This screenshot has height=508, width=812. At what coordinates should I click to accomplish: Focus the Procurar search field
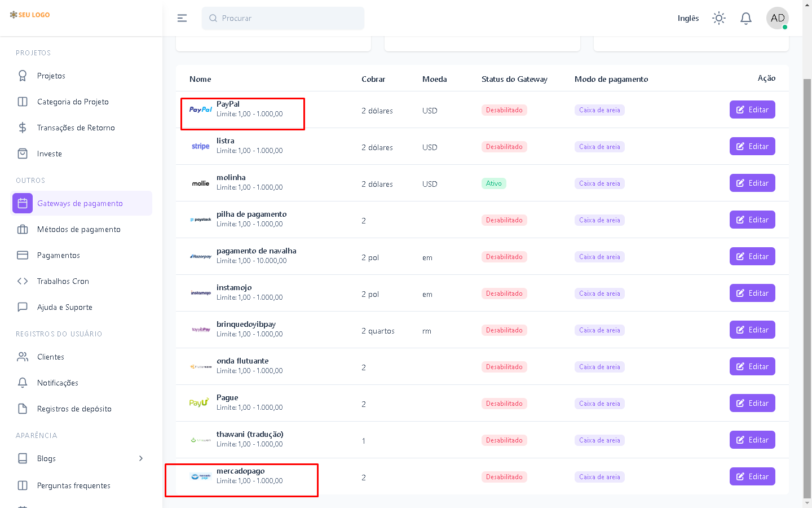pos(283,18)
